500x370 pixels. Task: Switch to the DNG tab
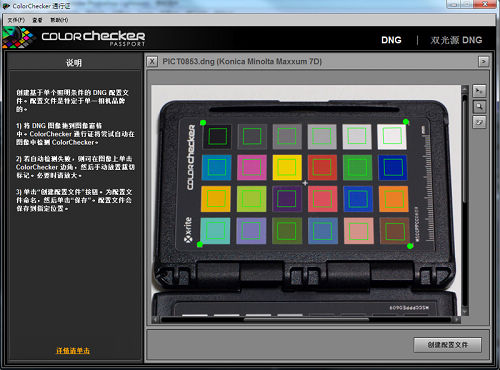click(x=391, y=40)
